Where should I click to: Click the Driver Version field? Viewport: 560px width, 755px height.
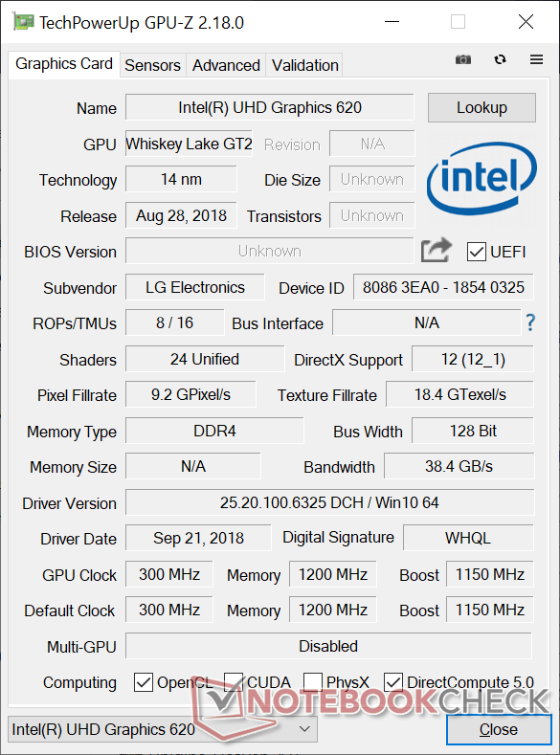[x=329, y=502]
